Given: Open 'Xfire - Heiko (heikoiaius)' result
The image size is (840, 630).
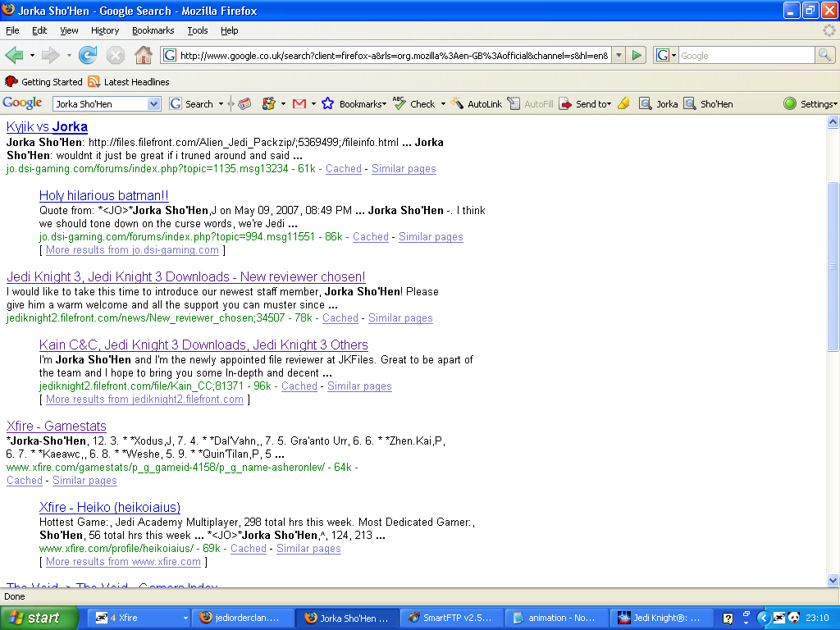Looking at the screenshot, I should point(110,507).
